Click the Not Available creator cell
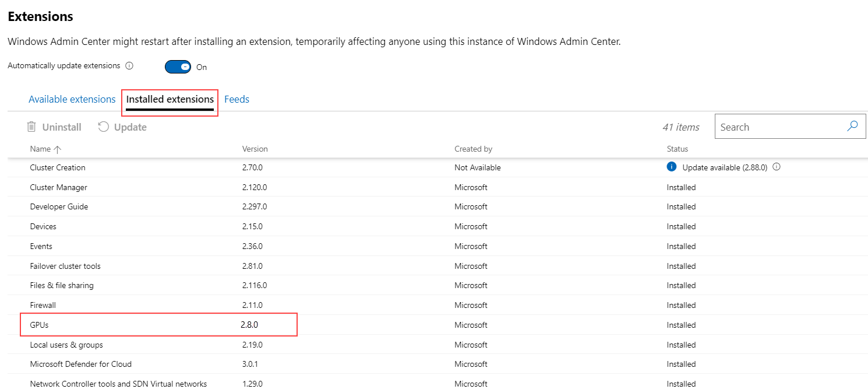 tap(478, 167)
